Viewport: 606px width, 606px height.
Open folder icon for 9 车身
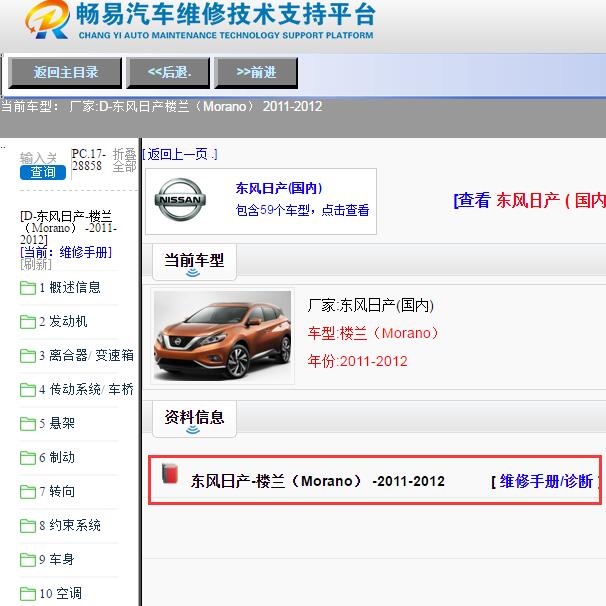(27, 560)
